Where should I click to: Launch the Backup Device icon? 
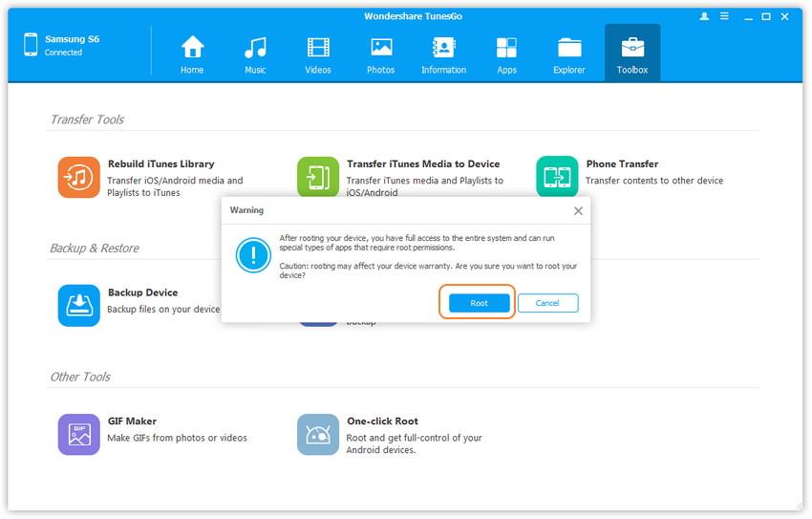[78, 305]
